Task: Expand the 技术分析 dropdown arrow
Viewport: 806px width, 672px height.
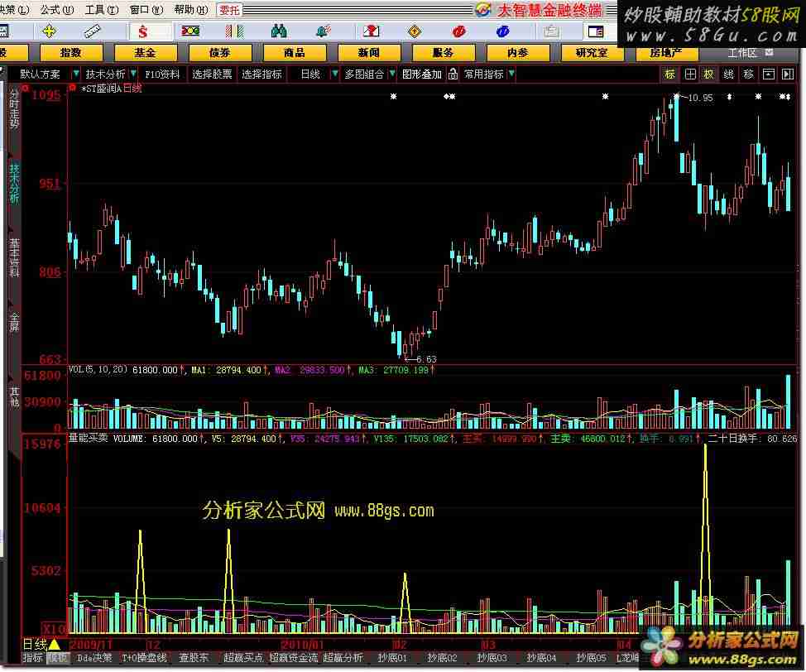Action: click(134, 74)
